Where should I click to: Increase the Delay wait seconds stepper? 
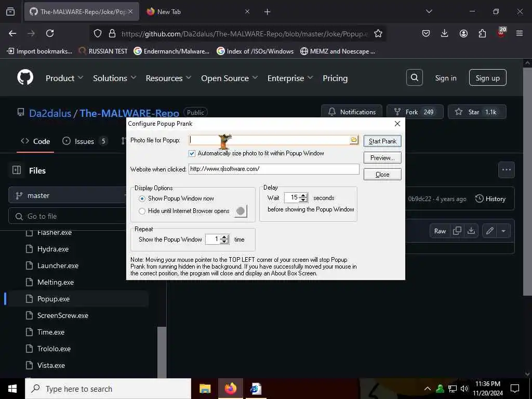tap(303, 195)
